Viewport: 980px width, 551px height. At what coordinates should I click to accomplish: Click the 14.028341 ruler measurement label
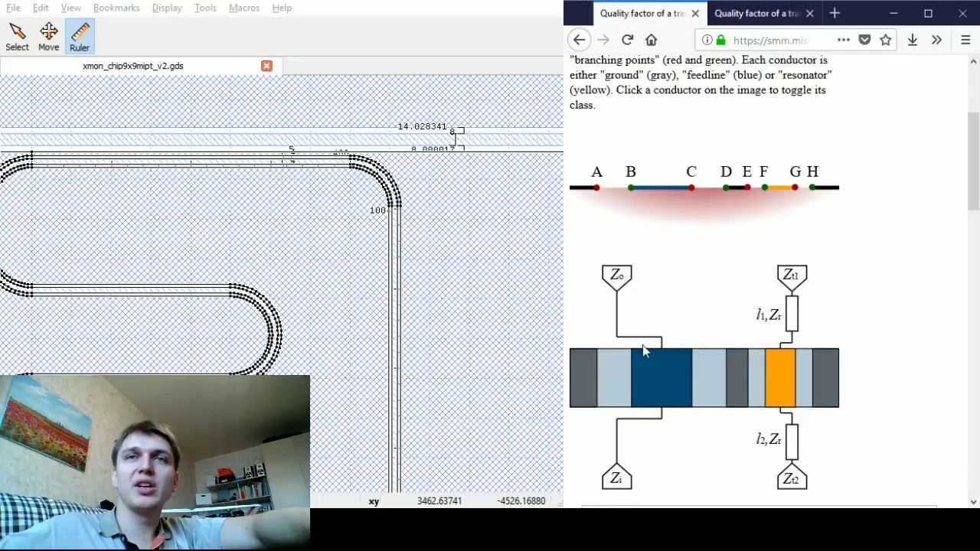point(422,126)
